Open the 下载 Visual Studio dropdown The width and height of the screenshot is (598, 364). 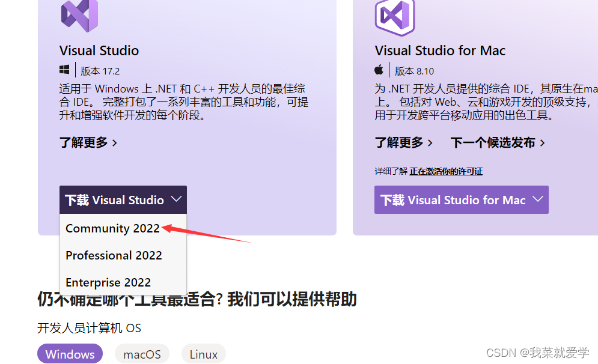pos(123,199)
